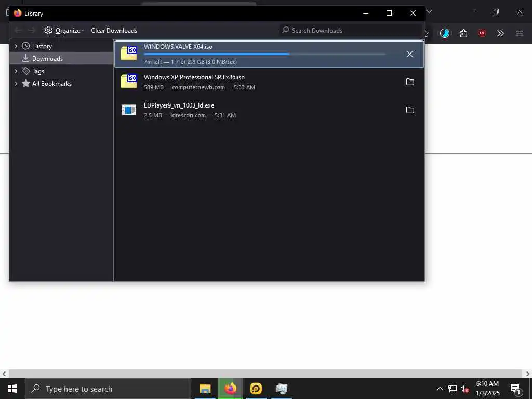This screenshot has width=532, height=399.
Task: Click the muted volume tray icon
Action: [x=465, y=389]
